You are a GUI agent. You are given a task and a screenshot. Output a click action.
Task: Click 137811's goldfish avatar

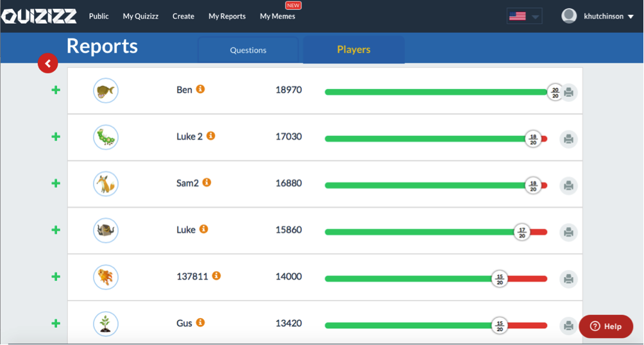tap(106, 277)
